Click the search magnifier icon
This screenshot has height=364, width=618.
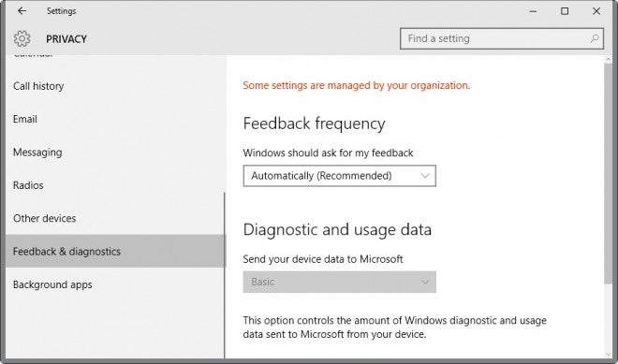595,38
